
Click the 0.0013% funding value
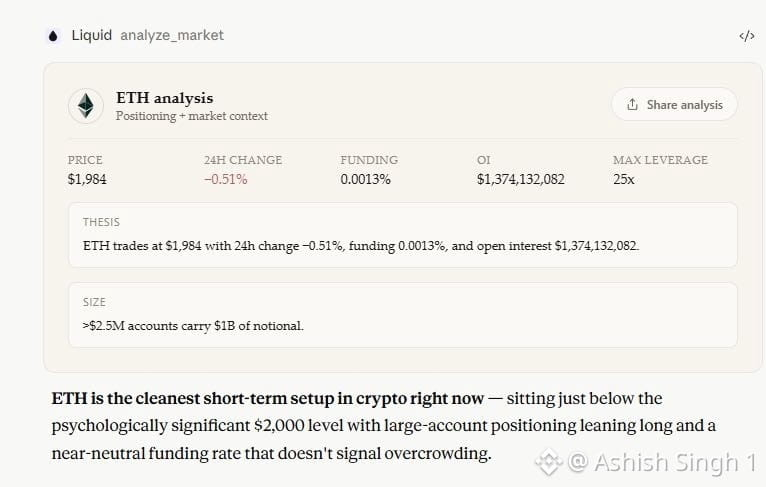(365, 179)
